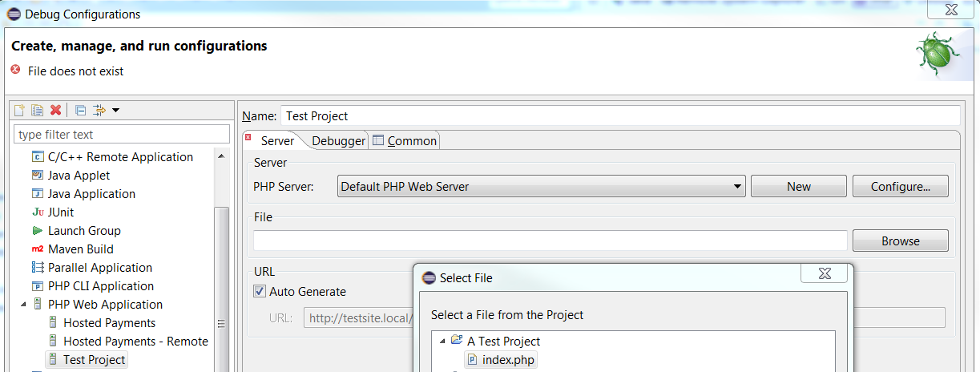Switch to the Debugger tab
Viewport: 980px width, 372px height.
(x=338, y=141)
